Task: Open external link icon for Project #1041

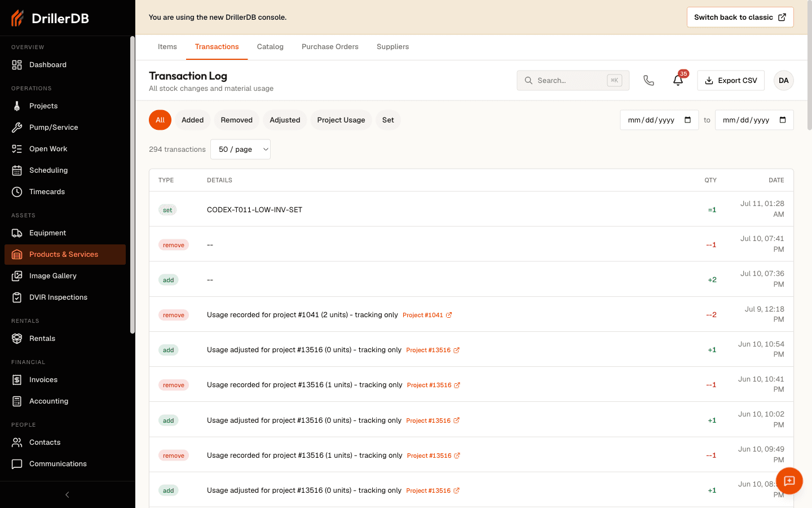Action: pos(449,315)
